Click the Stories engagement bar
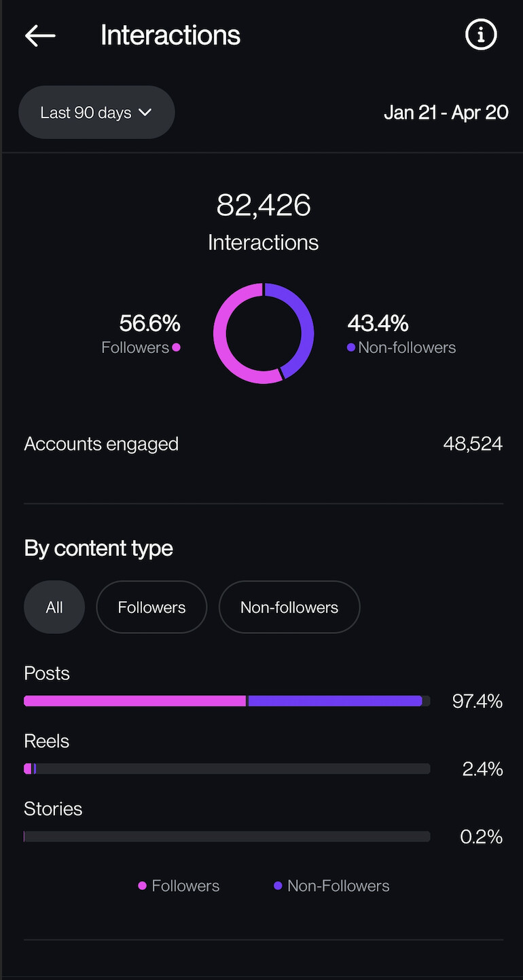Screen dimensions: 523x980 227,837
